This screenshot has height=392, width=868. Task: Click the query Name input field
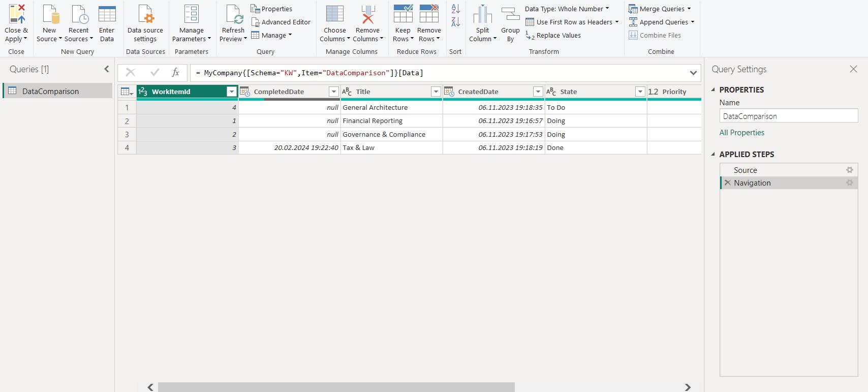click(x=788, y=116)
